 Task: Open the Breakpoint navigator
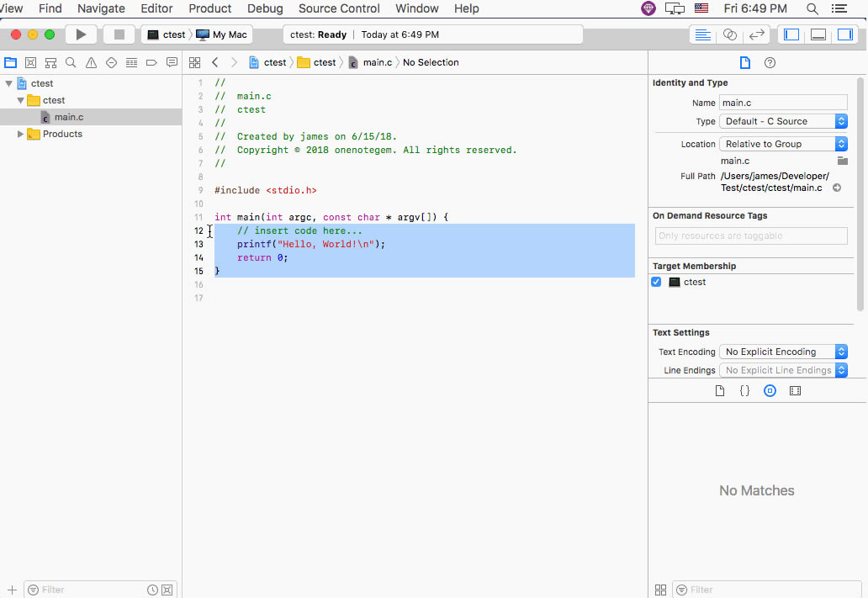tap(151, 62)
